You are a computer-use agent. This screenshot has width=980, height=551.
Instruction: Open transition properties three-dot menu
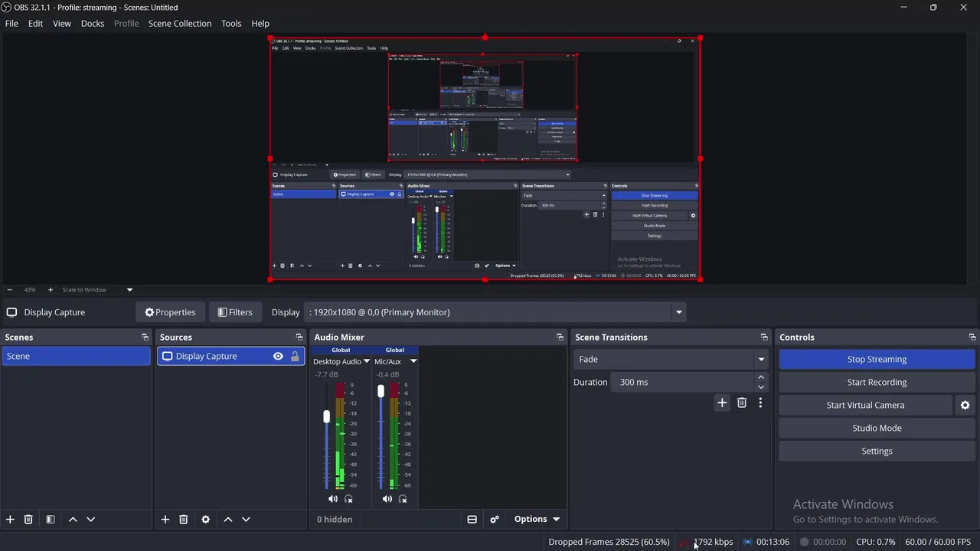pos(760,403)
